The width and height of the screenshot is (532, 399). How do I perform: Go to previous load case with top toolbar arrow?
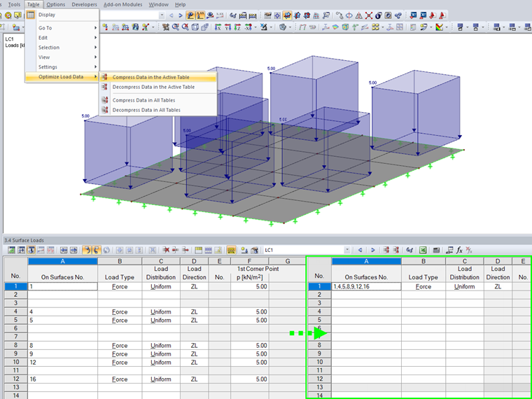pyautogui.click(x=171, y=15)
